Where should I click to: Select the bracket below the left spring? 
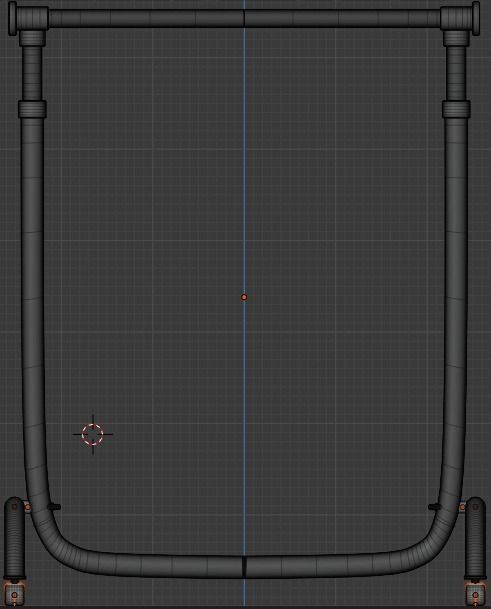click(14, 593)
